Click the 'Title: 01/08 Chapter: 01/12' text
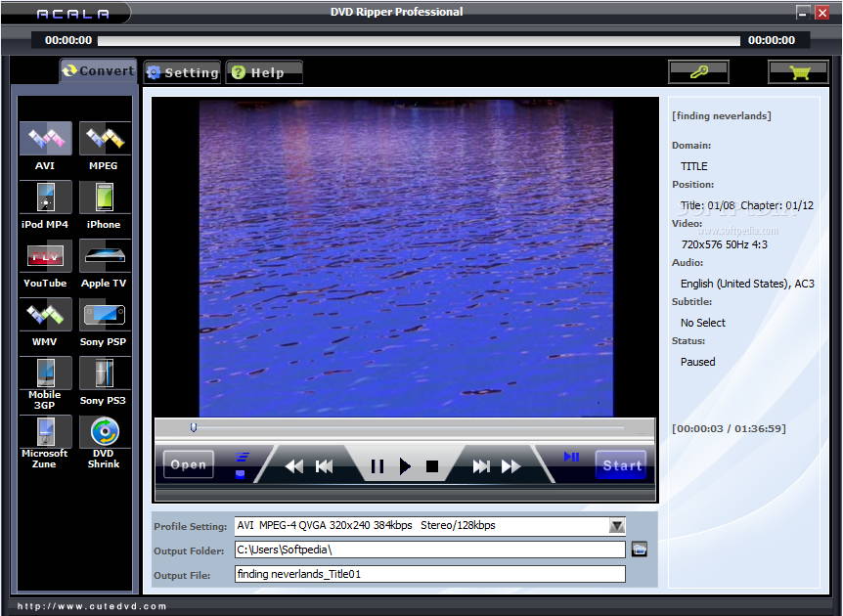Image resolution: width=843 pixels, height=616 pixels. (x=747, y=205)
